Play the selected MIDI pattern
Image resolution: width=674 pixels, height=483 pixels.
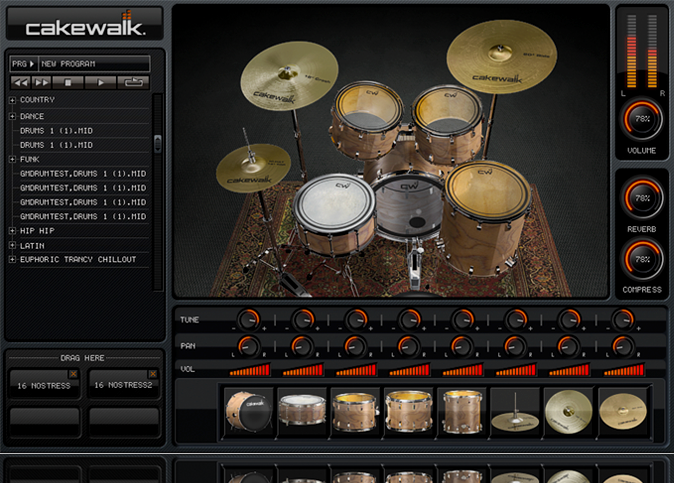coord(100,83)
